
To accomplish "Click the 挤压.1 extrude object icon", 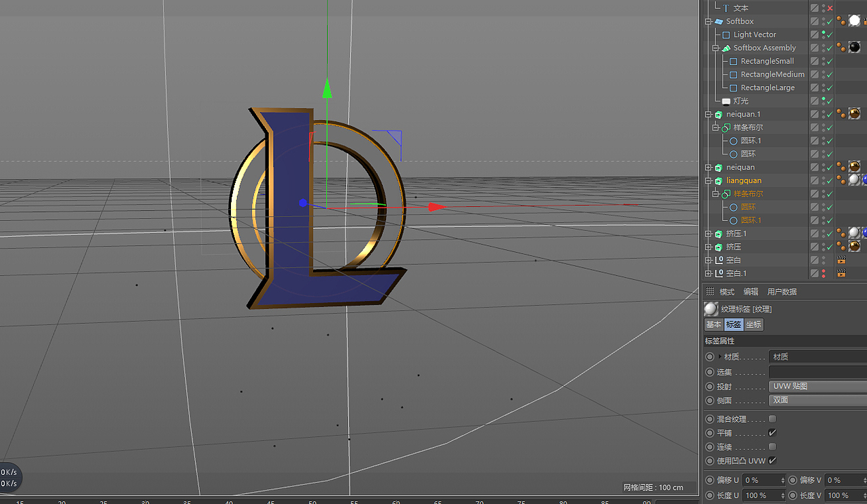I will coord(719,234).
